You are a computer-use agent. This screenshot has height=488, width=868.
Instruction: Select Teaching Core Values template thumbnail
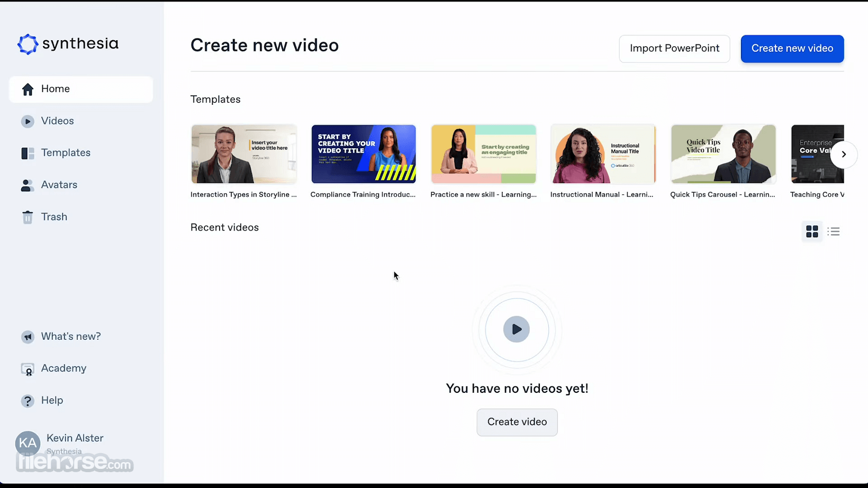coord(818,154)
